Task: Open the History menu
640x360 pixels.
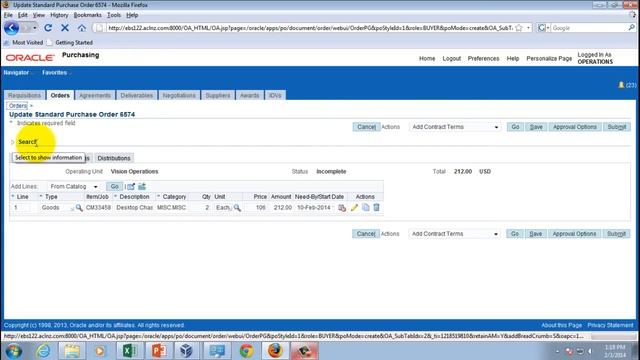Action: click(x=59, y=15)
